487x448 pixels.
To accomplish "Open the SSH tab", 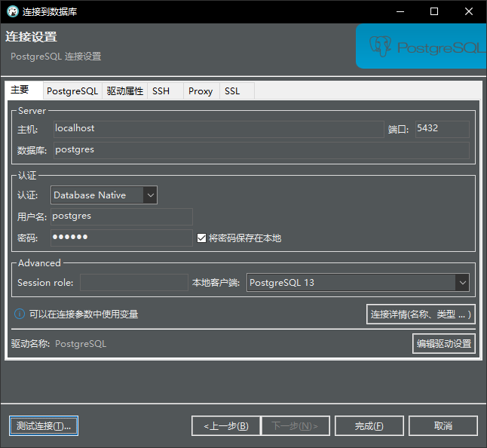I will click(165, 91).
